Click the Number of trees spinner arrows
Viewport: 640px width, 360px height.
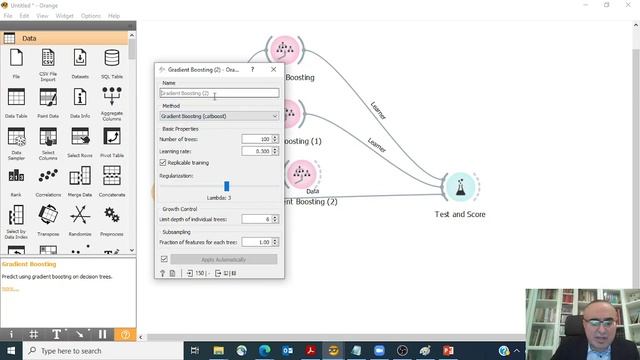(x=275, y=139)
